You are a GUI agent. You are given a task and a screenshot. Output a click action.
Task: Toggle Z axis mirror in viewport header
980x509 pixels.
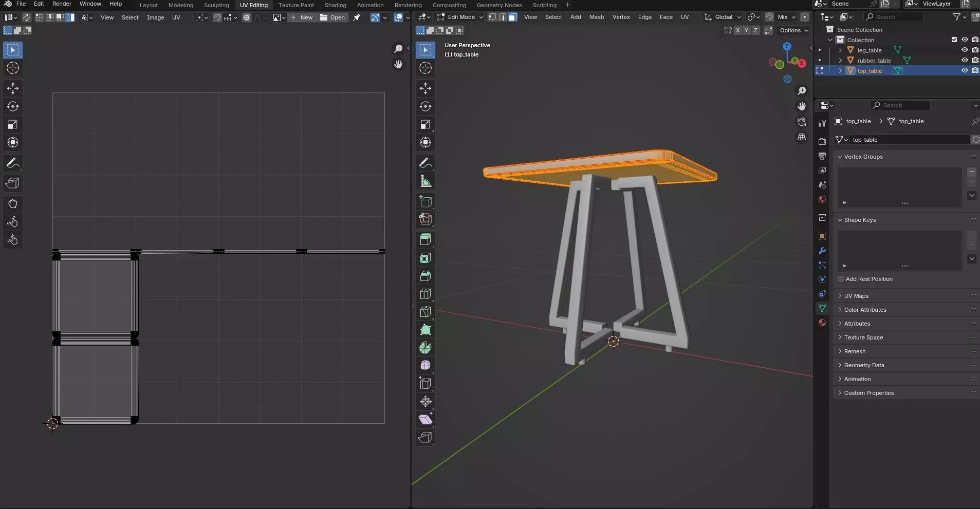(x=755, y=30)
